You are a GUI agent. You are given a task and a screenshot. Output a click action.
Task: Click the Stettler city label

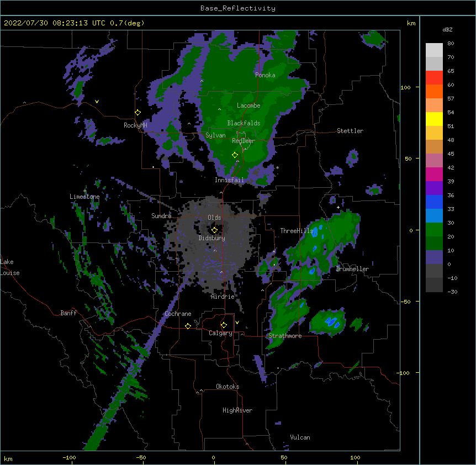(350, 131)
